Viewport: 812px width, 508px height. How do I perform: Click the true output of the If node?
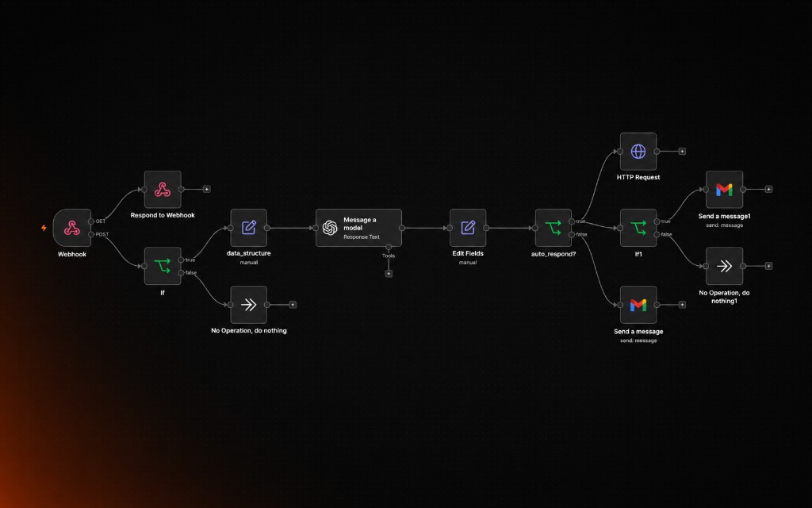182,260
